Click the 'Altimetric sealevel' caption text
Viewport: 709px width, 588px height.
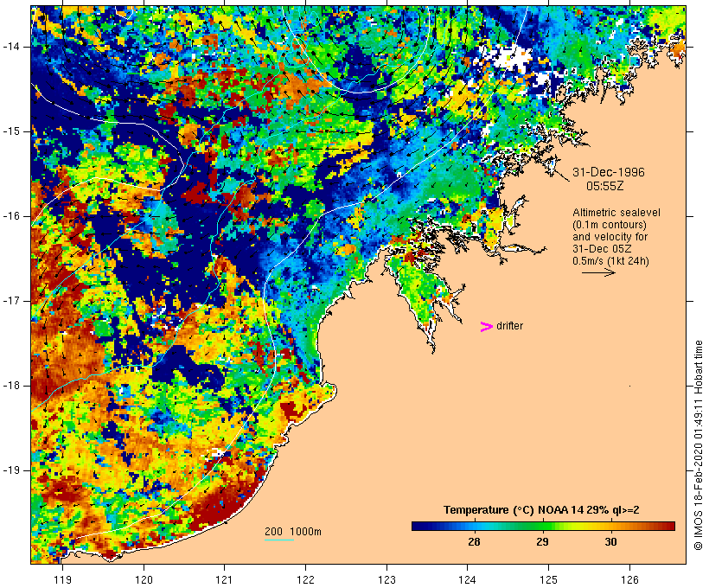(x=616, y=213)
